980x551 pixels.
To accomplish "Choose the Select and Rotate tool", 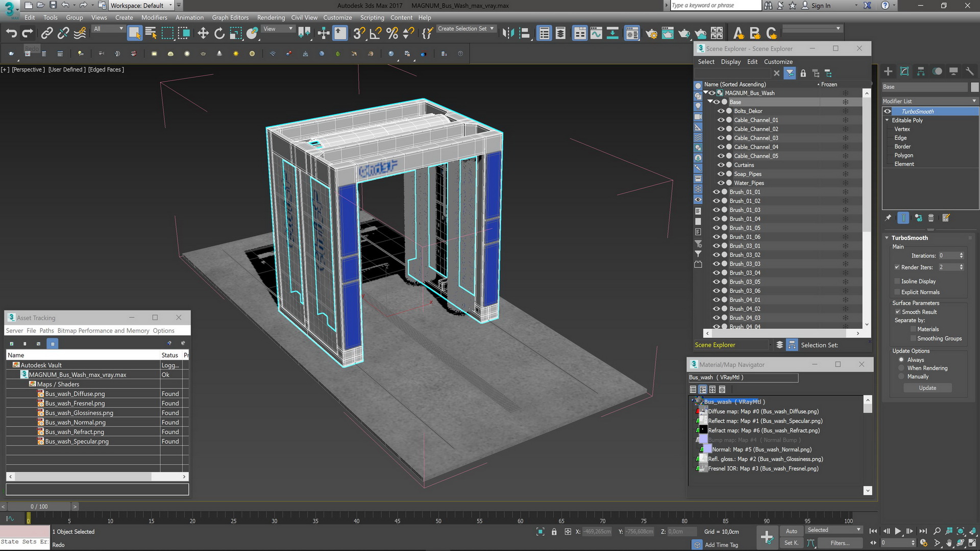I will coord(219,34).
